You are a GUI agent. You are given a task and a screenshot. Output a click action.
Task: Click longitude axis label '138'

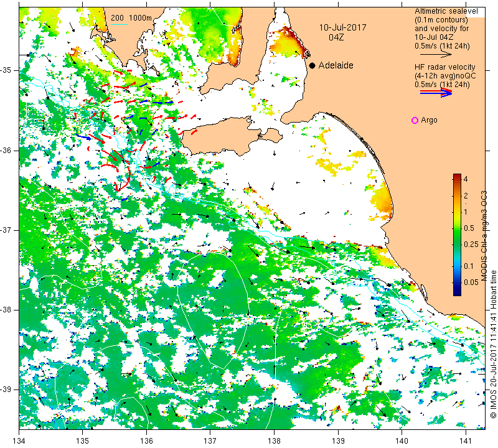tap(274, 441)
